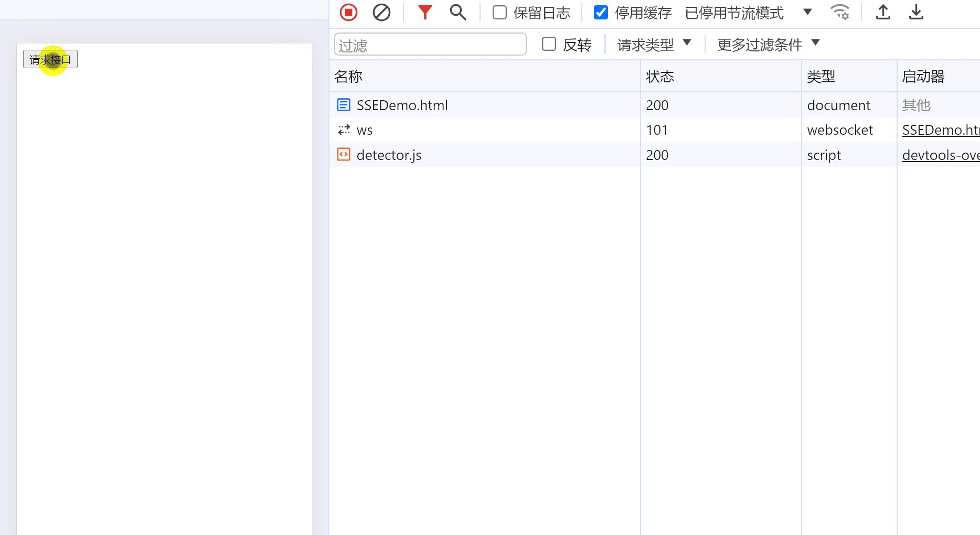Open search in network panel

click(x=457, y=12)
